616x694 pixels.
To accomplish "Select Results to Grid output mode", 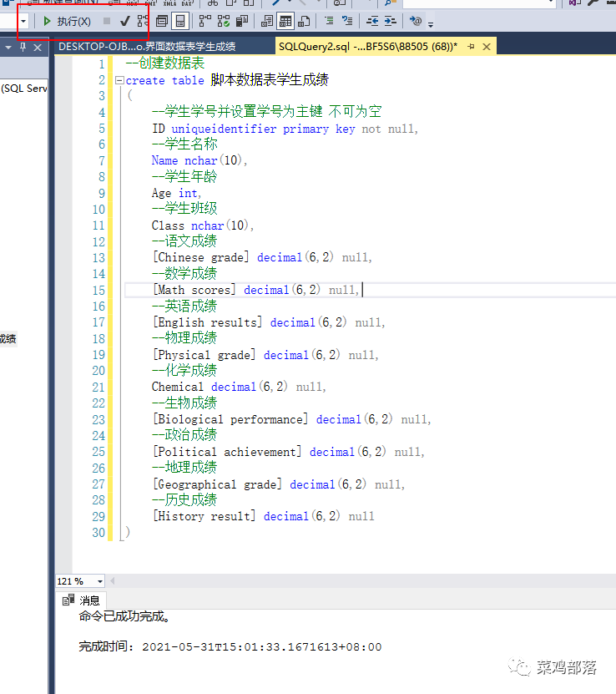I will (285, 21).
